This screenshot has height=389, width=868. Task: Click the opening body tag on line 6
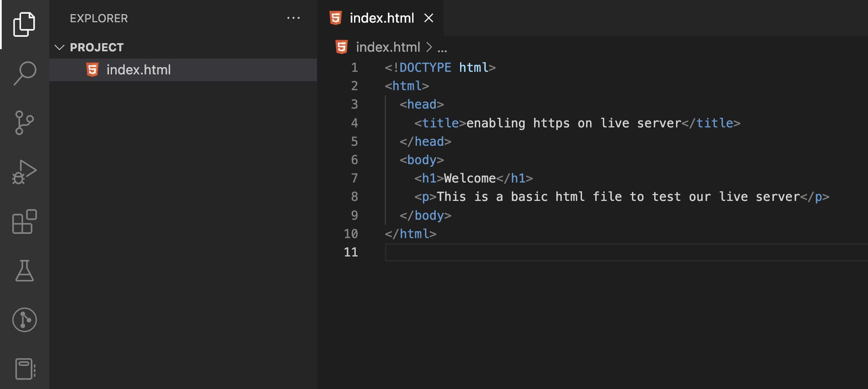pos(422,160)
